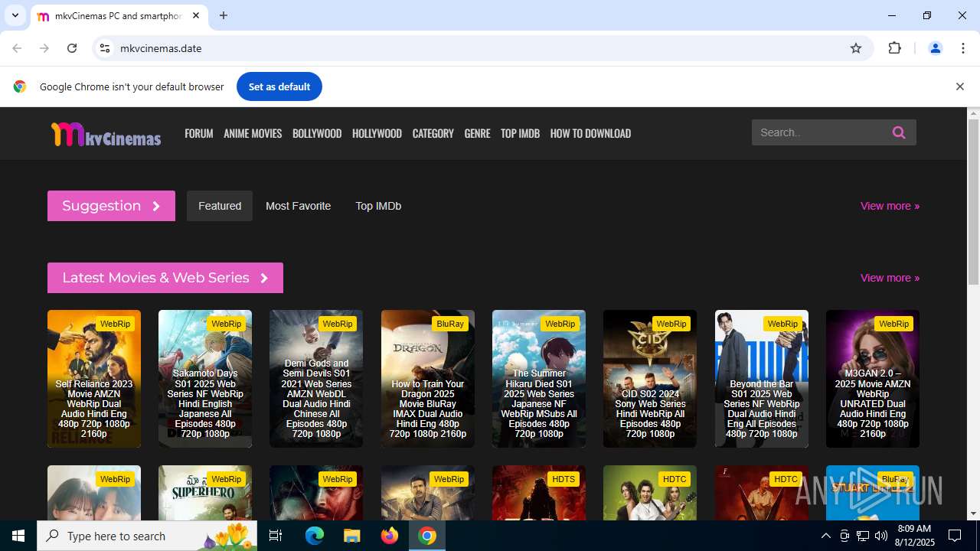The image size is (980, 551).
Task: Click the browser forward arrow
Action: [44, 48]
